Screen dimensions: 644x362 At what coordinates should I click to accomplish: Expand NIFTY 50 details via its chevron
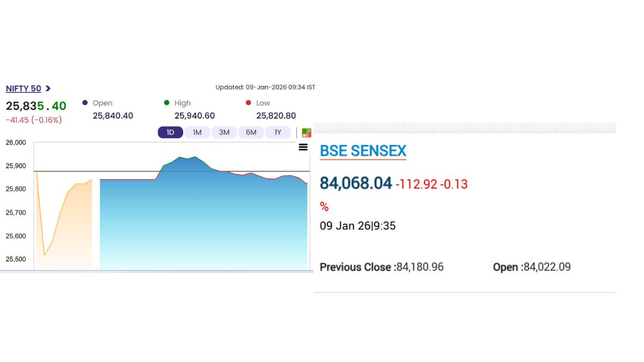pyautogui.click(x=47, y=88)
